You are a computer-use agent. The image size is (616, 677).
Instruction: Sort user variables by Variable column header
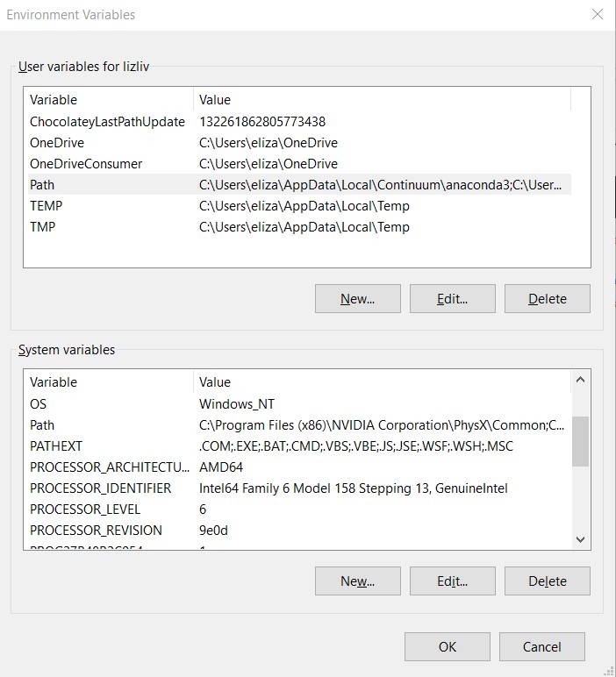(x=107, y=100)
